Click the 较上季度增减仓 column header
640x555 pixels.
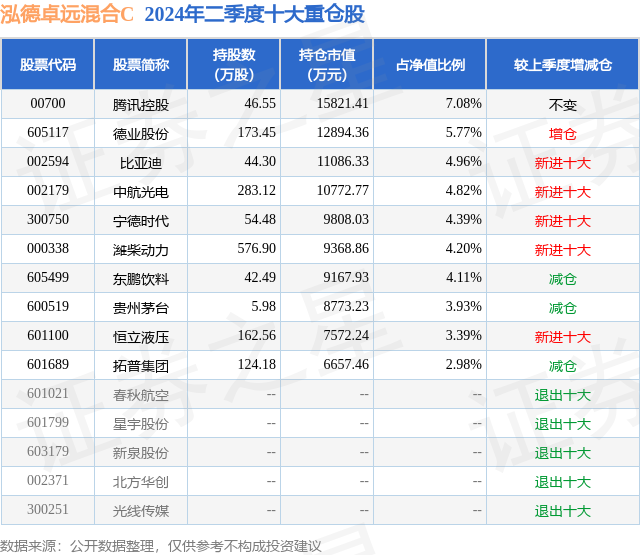(x=563, y=65)
